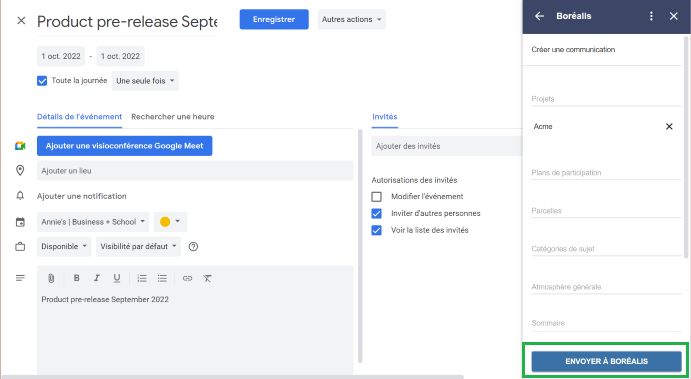Viewport: 691px width, 379px height.
Task: Click the horizontal scrollbar at the bottom
Action: click(233, 377)
